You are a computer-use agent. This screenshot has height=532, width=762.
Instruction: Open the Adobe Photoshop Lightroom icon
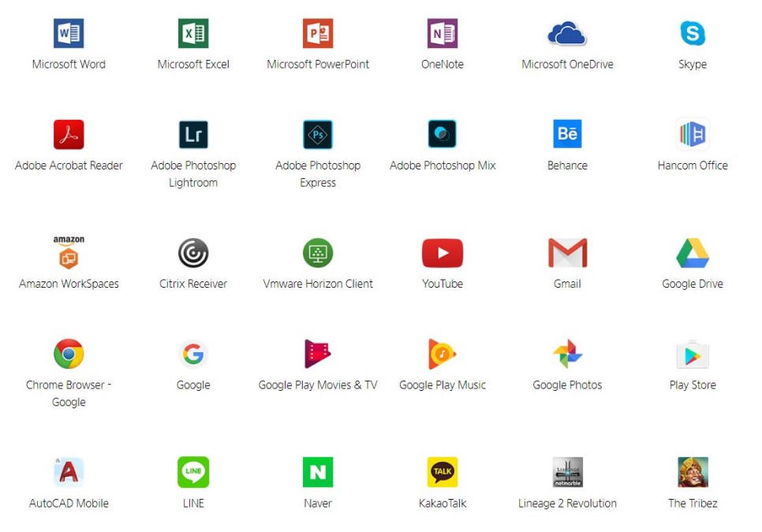(x=193, y=134)
